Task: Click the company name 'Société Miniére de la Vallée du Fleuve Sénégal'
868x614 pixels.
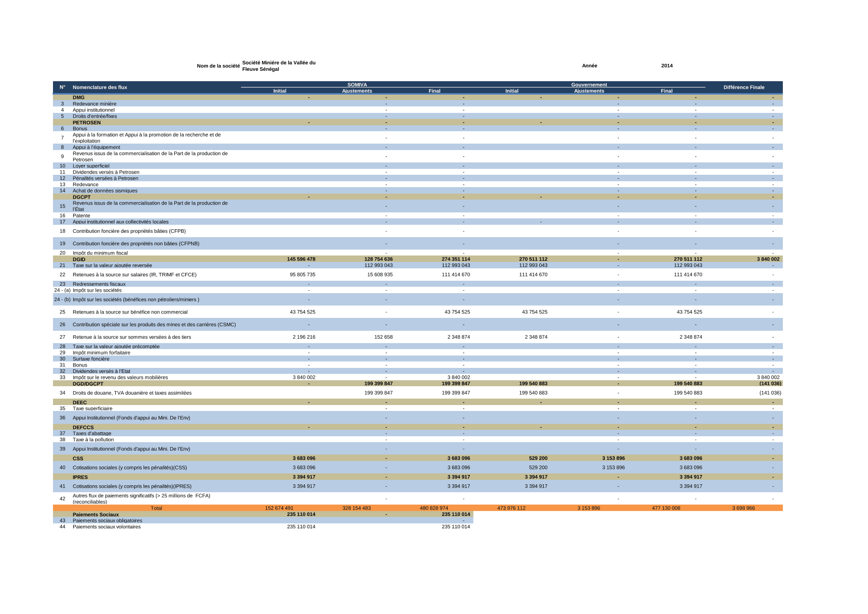Action: coord(279,66)
